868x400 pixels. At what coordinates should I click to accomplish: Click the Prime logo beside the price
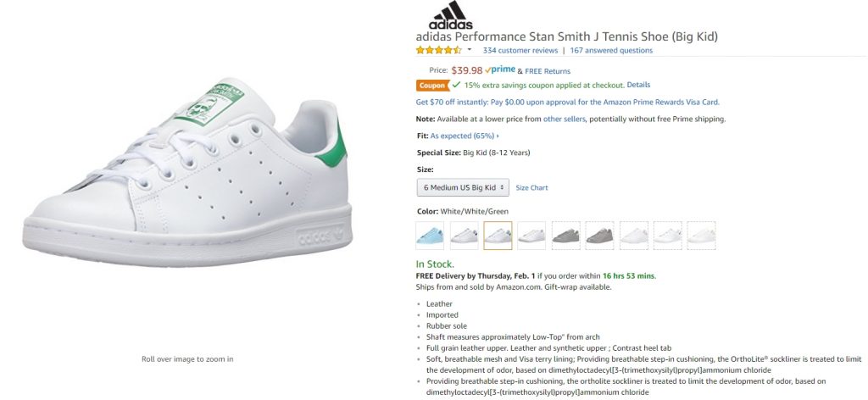(x=503, y=69)
